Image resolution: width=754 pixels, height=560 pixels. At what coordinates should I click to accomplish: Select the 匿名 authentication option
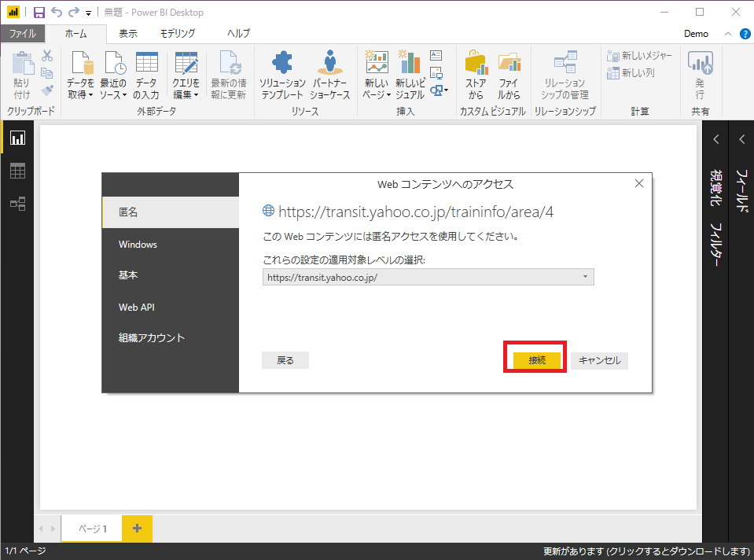coord(171,212)
